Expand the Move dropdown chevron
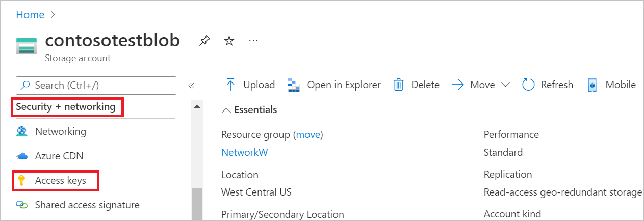This screenshot has width=644, height=221. point(505,85)
